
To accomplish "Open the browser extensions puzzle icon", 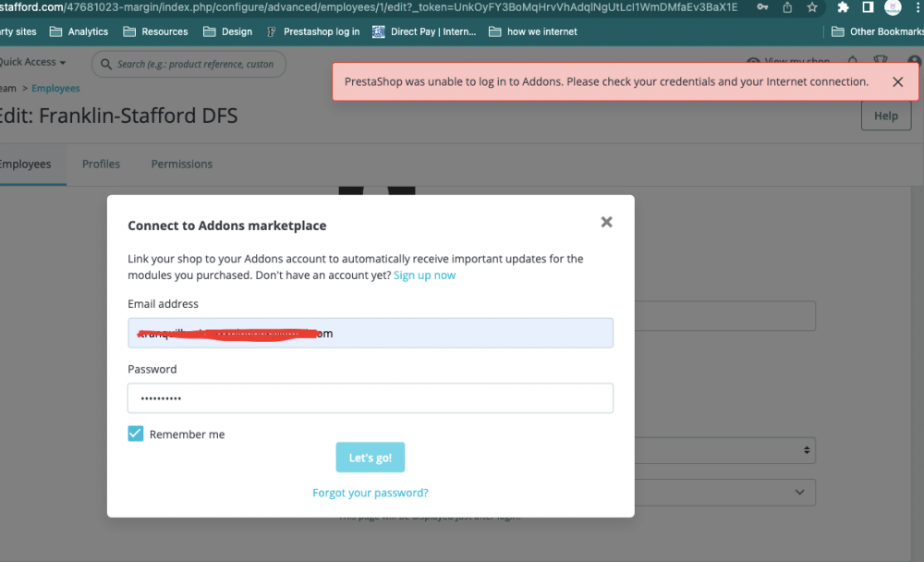I will click(x=843, y=7).
